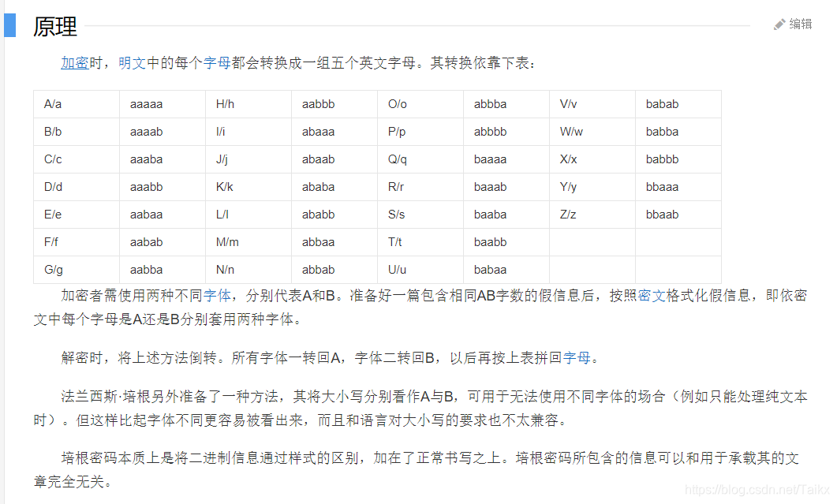This screenshot has height=504, width=837.
Task: Select table cell bbaaa
Action: 678,187
